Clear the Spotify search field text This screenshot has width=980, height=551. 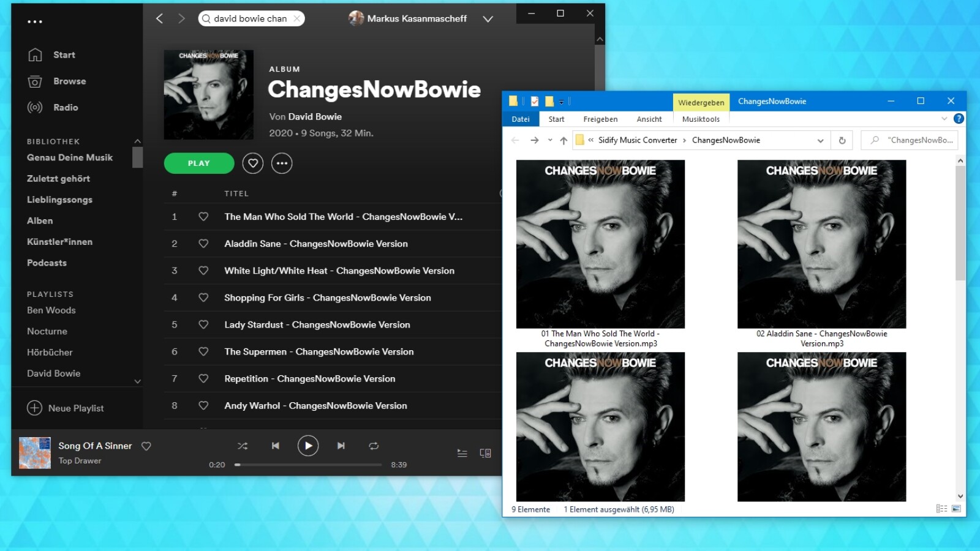[x=296, y=18]
